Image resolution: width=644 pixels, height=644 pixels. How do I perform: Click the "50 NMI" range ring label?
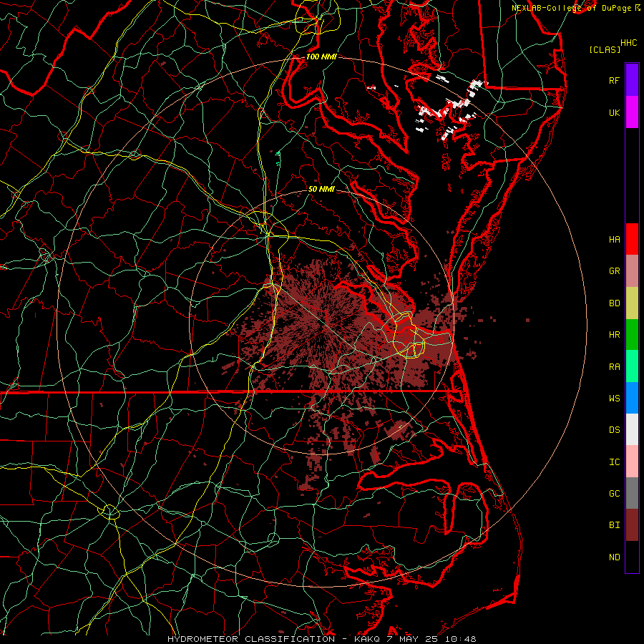tap(321, 189)
